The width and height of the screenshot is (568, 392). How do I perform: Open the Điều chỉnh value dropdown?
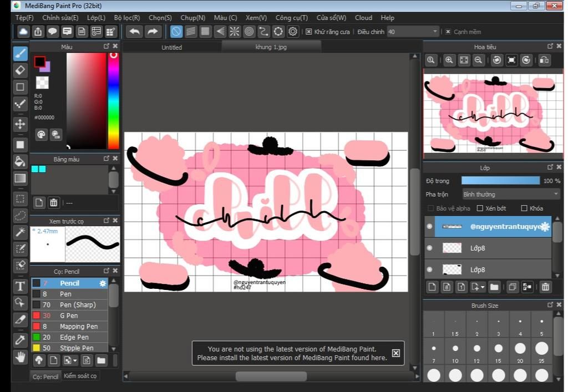413,32
